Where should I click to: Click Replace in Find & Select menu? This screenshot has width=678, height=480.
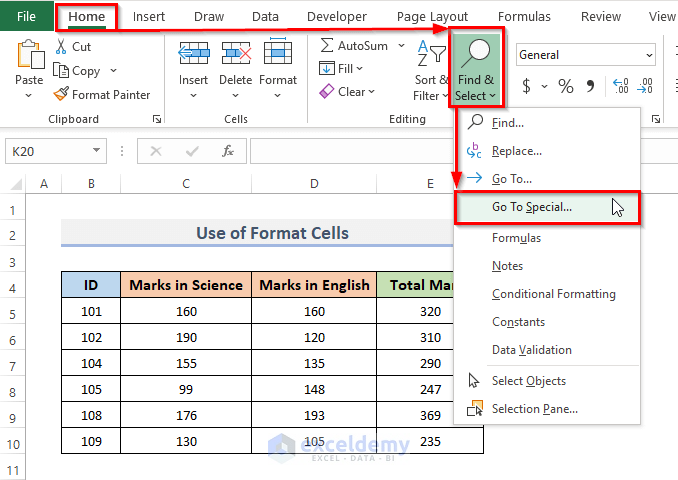pos(516,151)
